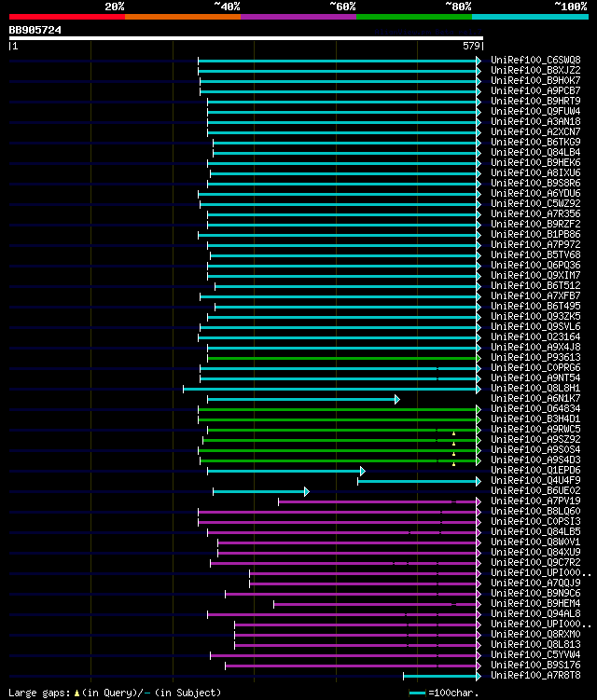
Task: Open hit UniRef100_Q9FUW4
Action: [x=535, y=111]
